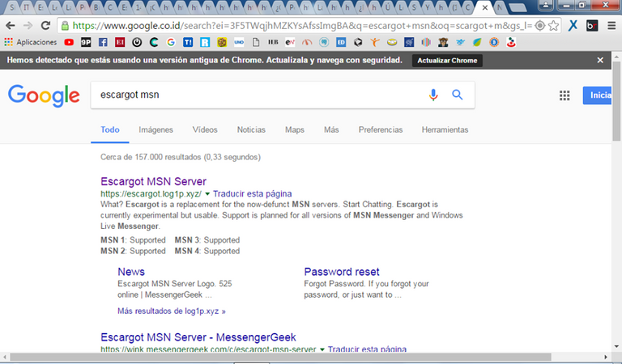The width and height of the screenshot is (622, 364).
Task: Open the blue R bookmark
Action: coord(205,42)
